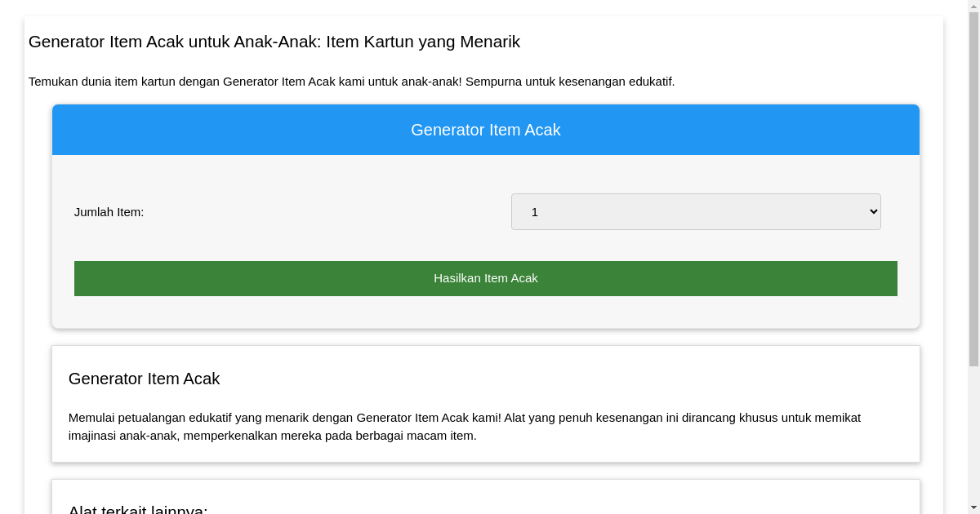Click the Alat terkait lainnya heading
The image size is (980, 514).
[x=139, y=507]
